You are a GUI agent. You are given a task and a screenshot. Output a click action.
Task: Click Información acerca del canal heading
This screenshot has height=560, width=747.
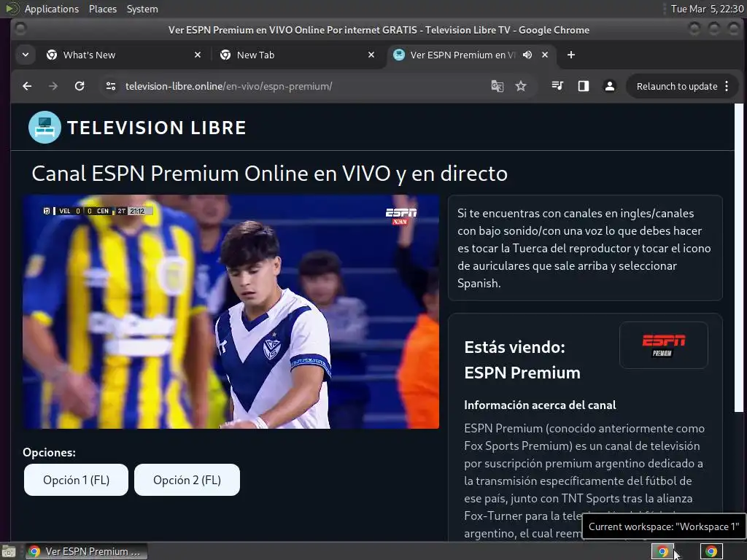coord(540,405)
